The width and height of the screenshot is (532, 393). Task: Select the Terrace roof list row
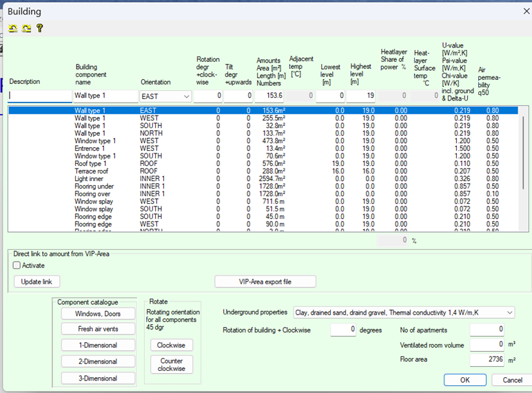pyautogui.click(x=90, y=171)
